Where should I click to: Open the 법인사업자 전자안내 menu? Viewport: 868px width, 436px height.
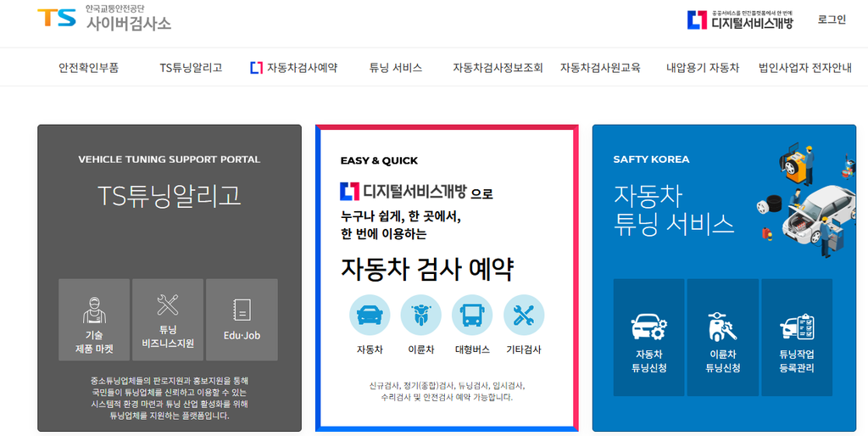(x=805, y=68)
